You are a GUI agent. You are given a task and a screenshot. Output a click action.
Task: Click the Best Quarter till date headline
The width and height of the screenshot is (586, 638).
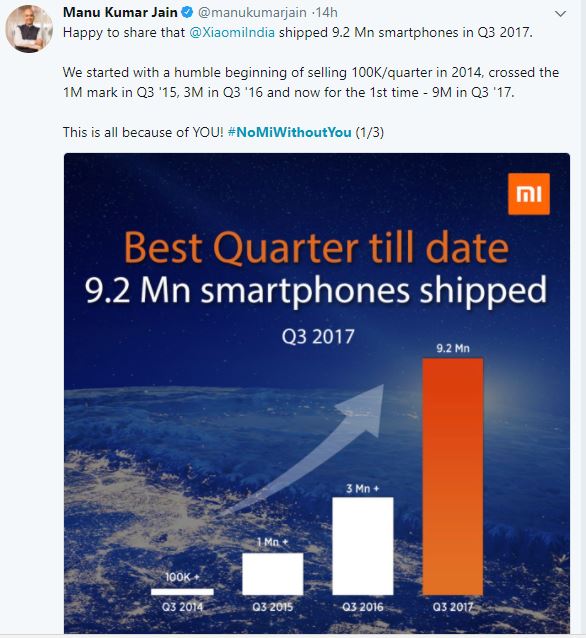pos(316,248)
